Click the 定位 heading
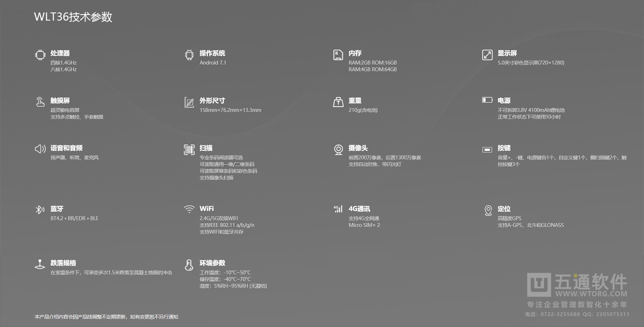 (x=504, y=209)
